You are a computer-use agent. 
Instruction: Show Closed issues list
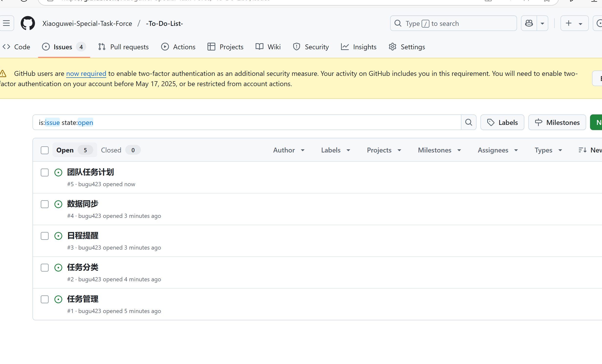tap(111, 150)
